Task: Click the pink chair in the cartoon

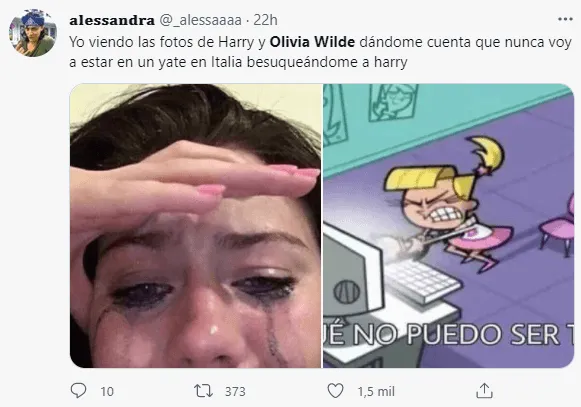Action: (558, 224)
